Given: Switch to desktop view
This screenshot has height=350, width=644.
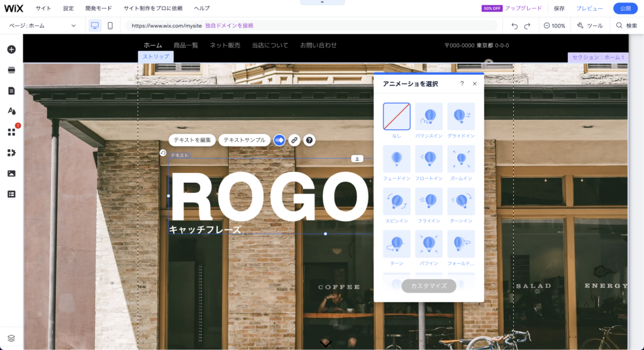Looking at the screenshot, I should pos(95,25).
